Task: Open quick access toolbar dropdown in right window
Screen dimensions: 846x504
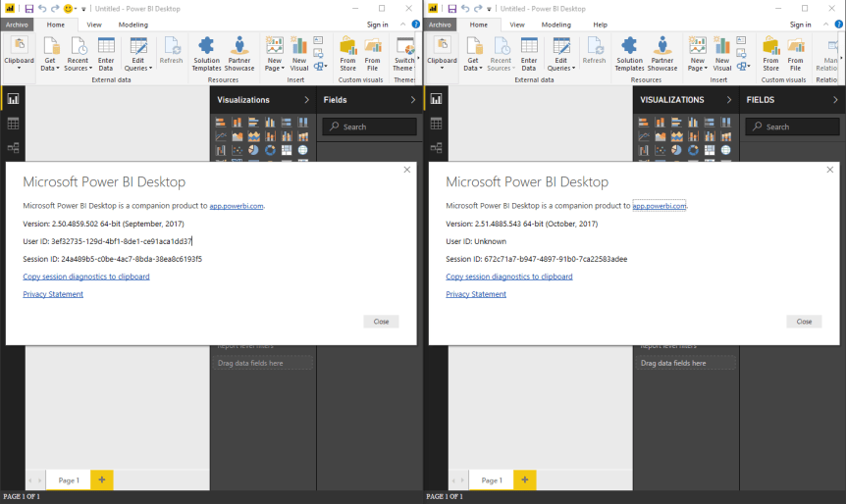Action: click(489, 9)
